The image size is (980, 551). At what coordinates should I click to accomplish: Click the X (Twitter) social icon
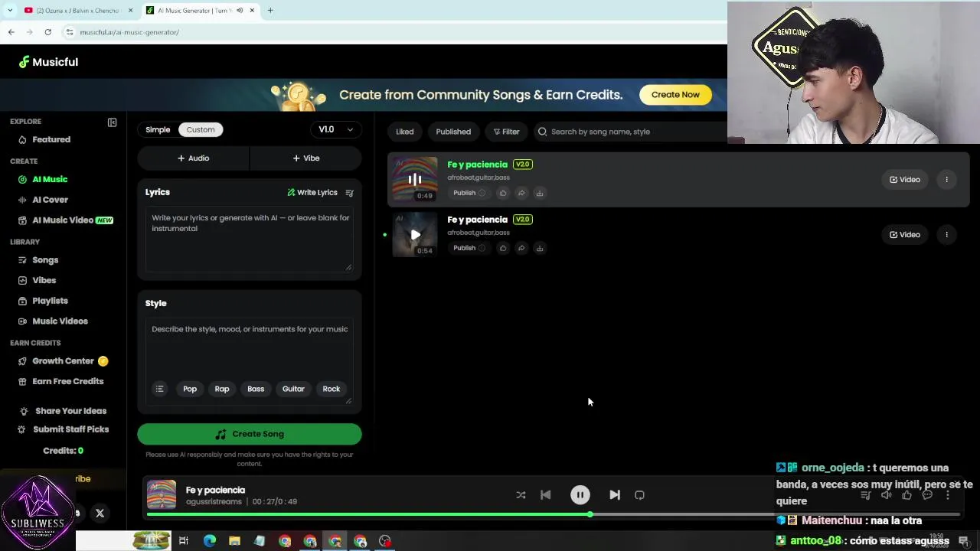pyautogui.click(x=100, y=514)
